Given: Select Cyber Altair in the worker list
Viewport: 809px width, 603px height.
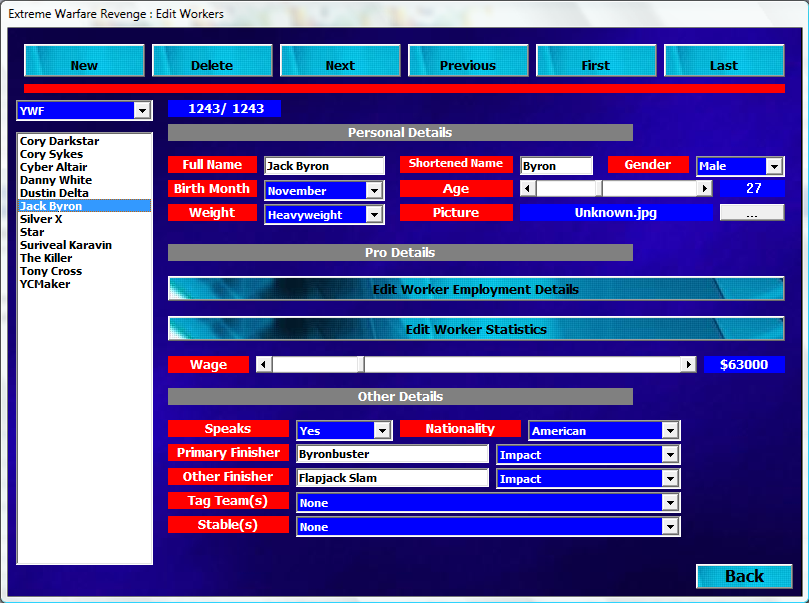Looking at the screenshot, I should (53, 167).
